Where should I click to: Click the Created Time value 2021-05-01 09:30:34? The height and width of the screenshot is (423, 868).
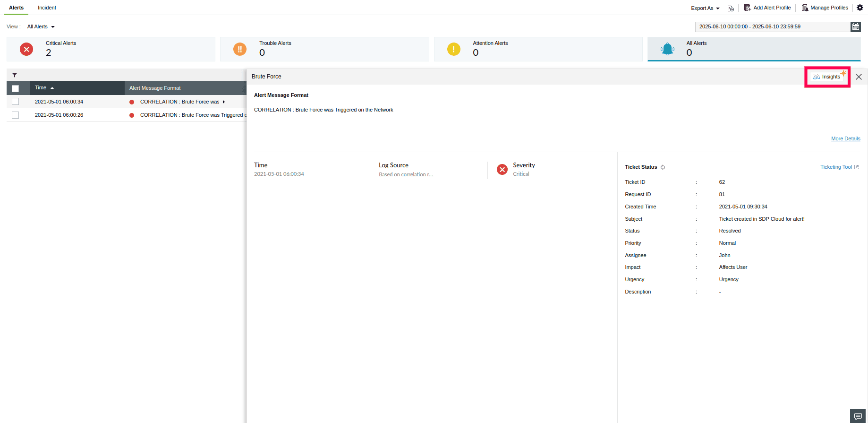(743, 207)
